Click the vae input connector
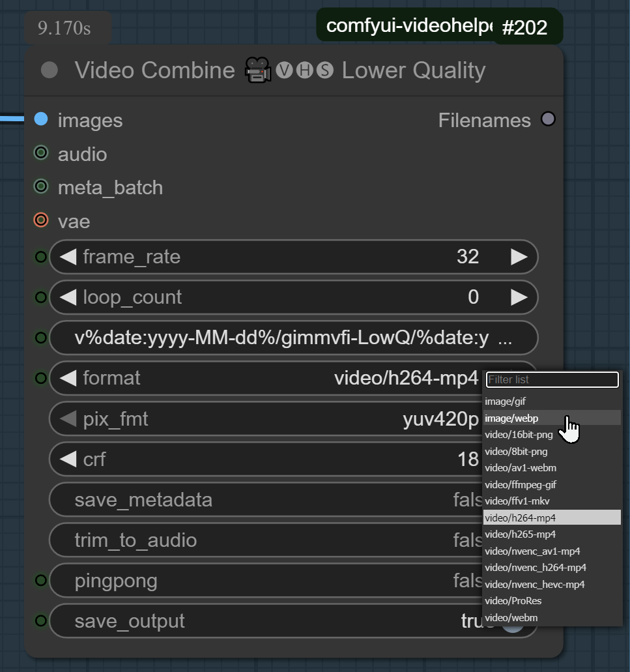630x672 pixels. [41, 220]
